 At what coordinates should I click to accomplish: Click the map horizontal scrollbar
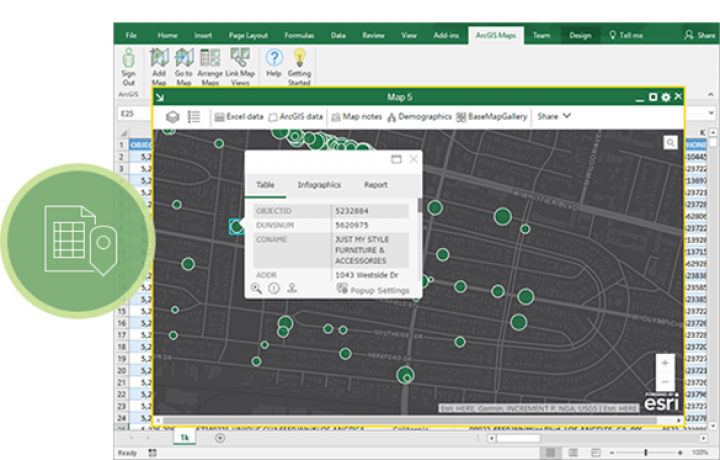click(410, 420)
